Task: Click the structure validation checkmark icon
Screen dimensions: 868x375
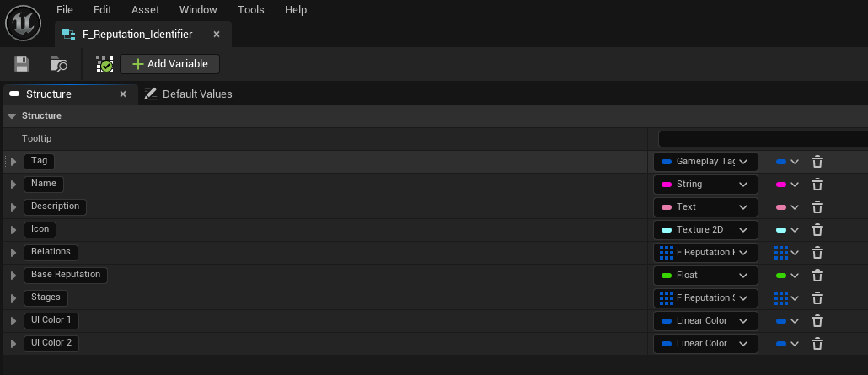Action: coord(104,64)
